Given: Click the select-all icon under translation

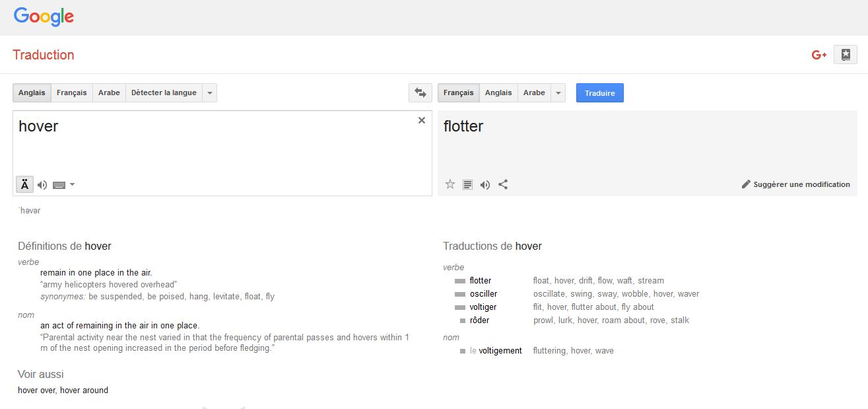Looking at the screenshot, I should coord(467,185).
